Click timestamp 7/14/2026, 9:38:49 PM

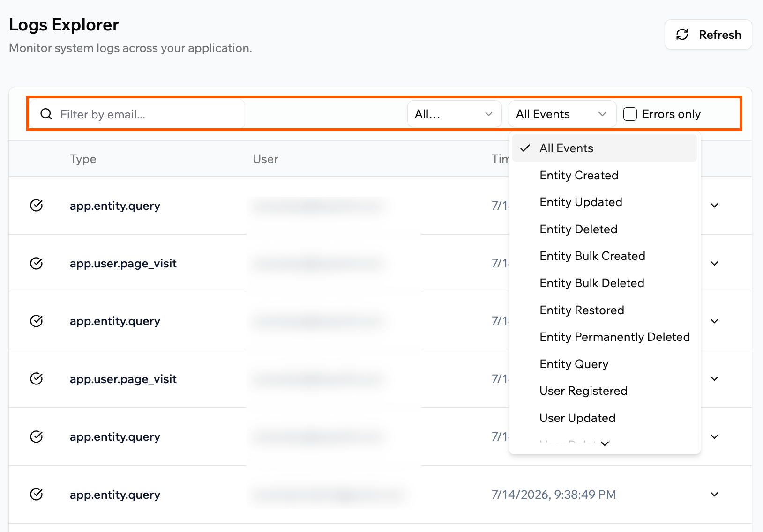pyautogui.click(x=554, y=495)
